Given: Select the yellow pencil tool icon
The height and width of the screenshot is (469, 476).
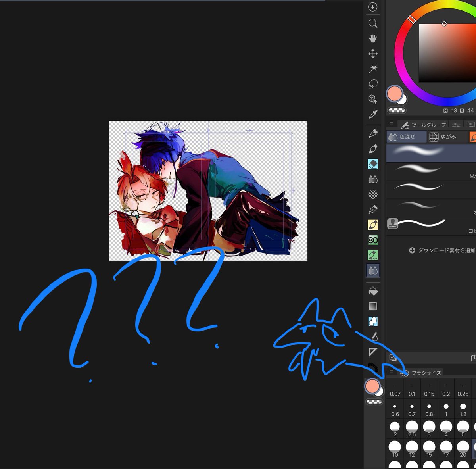Looking at the screenshot, I should click(373, 225).
